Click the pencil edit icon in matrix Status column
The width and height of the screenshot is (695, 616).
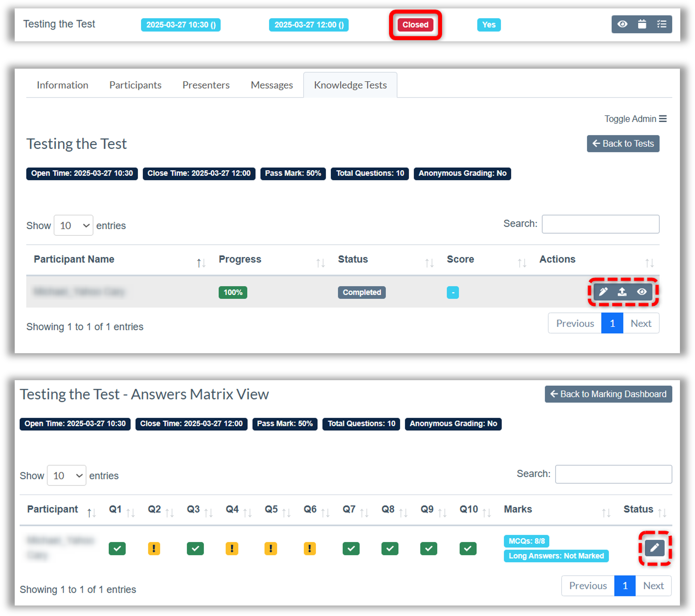654,548
